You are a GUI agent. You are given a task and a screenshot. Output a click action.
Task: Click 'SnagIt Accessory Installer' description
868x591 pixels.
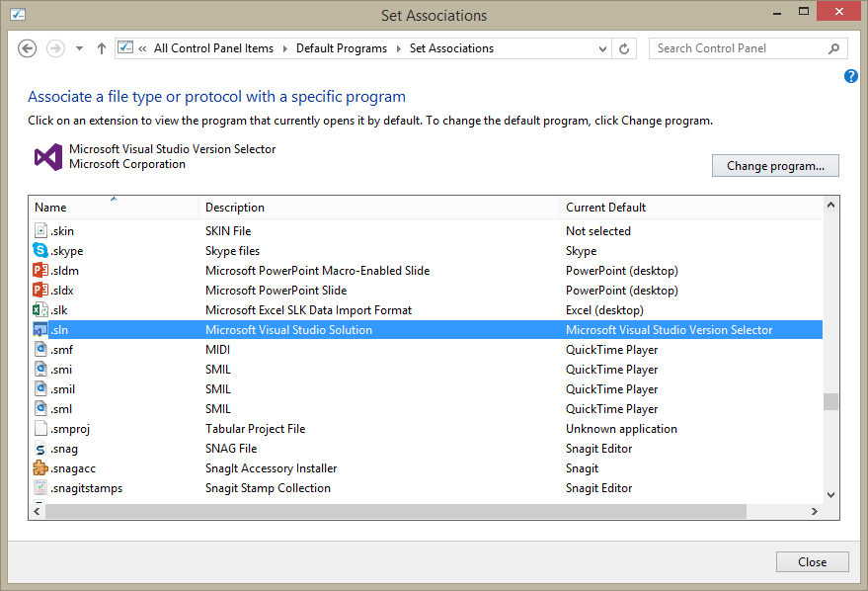(272, 468)
